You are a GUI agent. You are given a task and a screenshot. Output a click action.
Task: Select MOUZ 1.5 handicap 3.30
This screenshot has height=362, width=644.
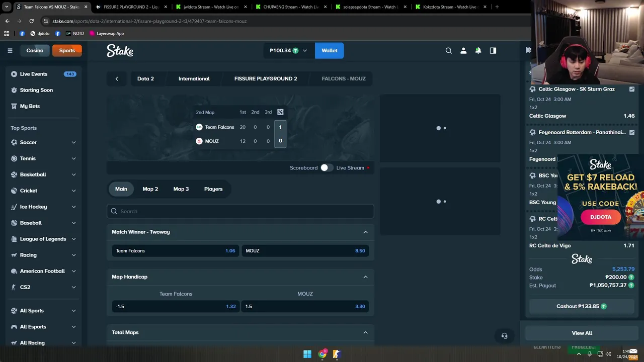[305, 306]
